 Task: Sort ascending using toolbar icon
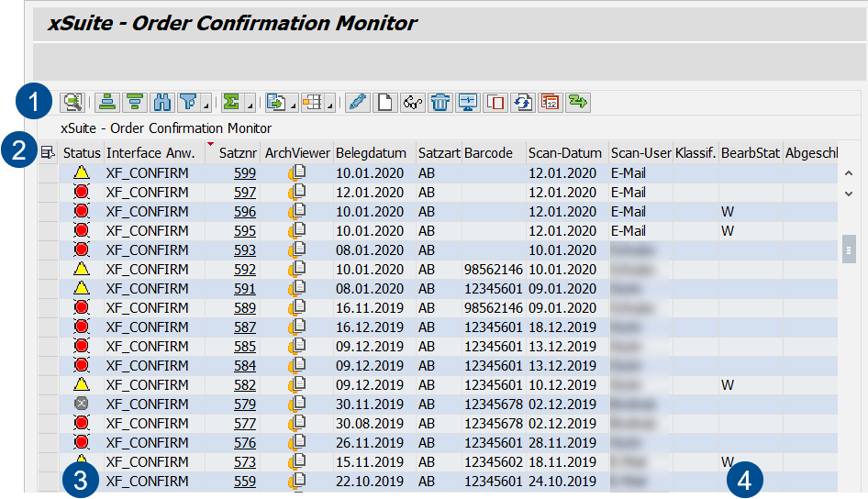click(x=107, y=103)
